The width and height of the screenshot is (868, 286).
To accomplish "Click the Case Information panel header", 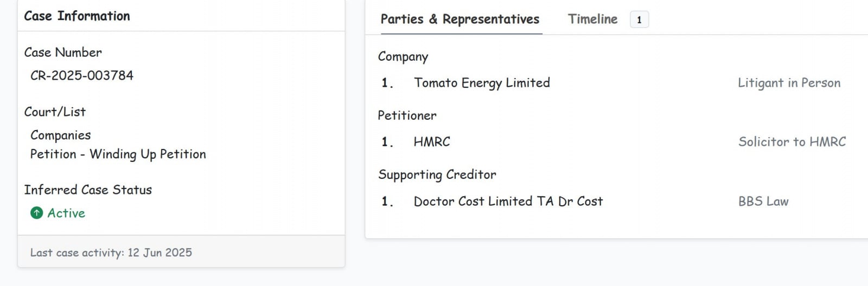I will tap(77, 16).
